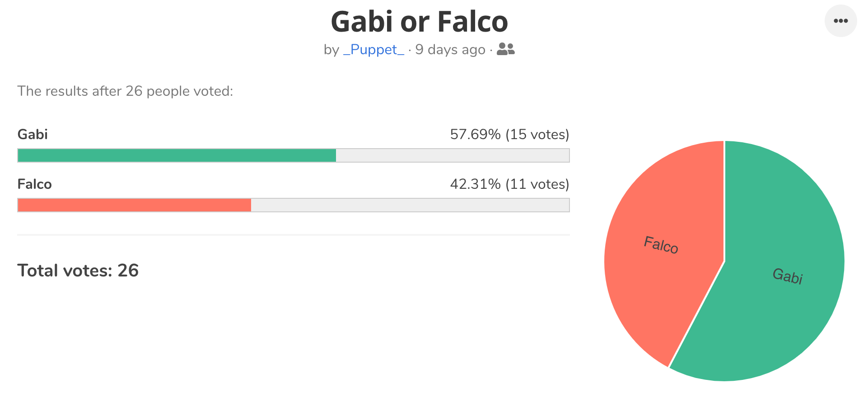This screenshot has width=868, height=393.
Task: Open the _Puppet_ author profile link
Action: (x=373, y=49)
